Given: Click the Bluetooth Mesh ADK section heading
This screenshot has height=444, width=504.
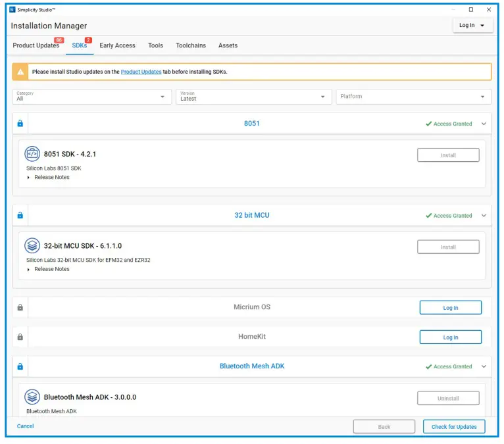Looking at the screenshot, I should point(252,366).
